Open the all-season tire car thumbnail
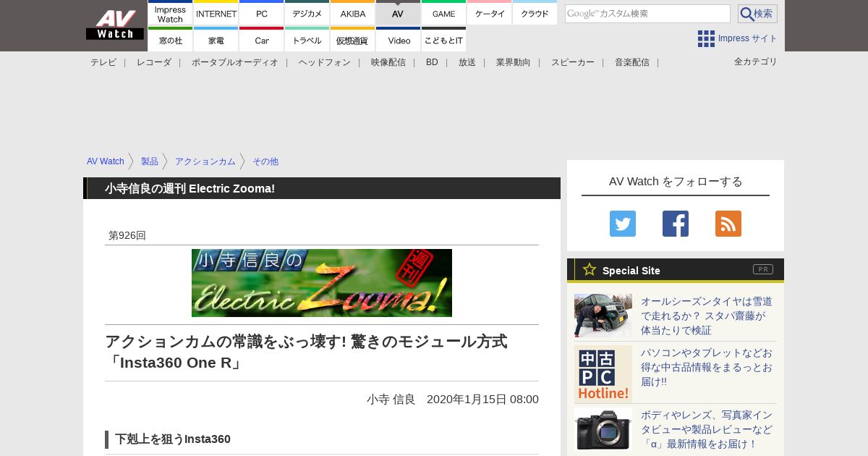The image size is (868, 456). click(x=603, y=316)
